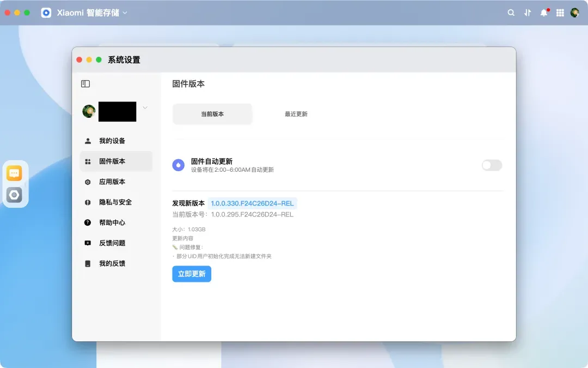This screenshot has height=368, width=588.
Task: Open yellow chat dock icon
Action: coord(14,173)
